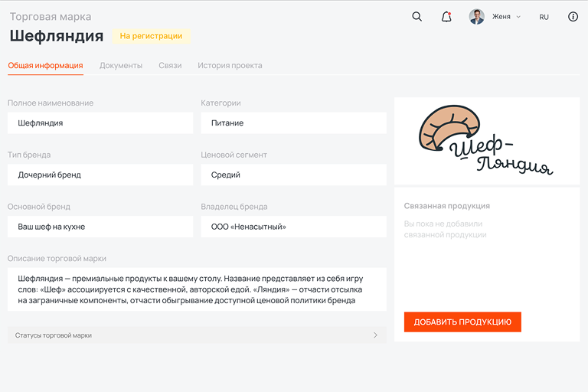Open the notifications bell
Viewport: 588px width, 392px height.
pyautogui.click(x=446, y=17)
